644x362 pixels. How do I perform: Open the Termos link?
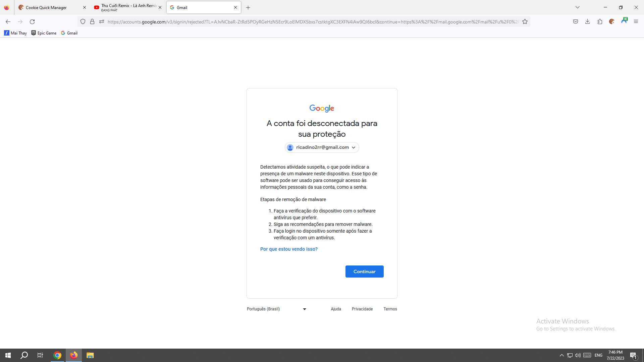point(390,309)
